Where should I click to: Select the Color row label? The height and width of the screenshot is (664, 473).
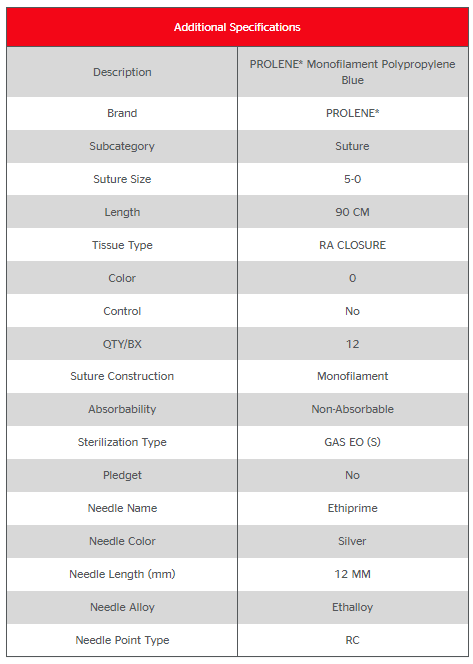tap(122, 278)
